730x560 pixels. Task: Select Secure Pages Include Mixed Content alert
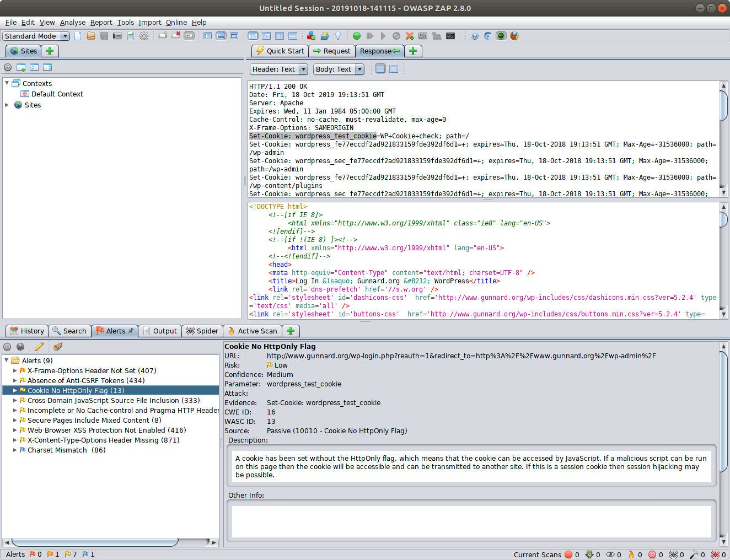pyautogui.click(x=94, y=421)
